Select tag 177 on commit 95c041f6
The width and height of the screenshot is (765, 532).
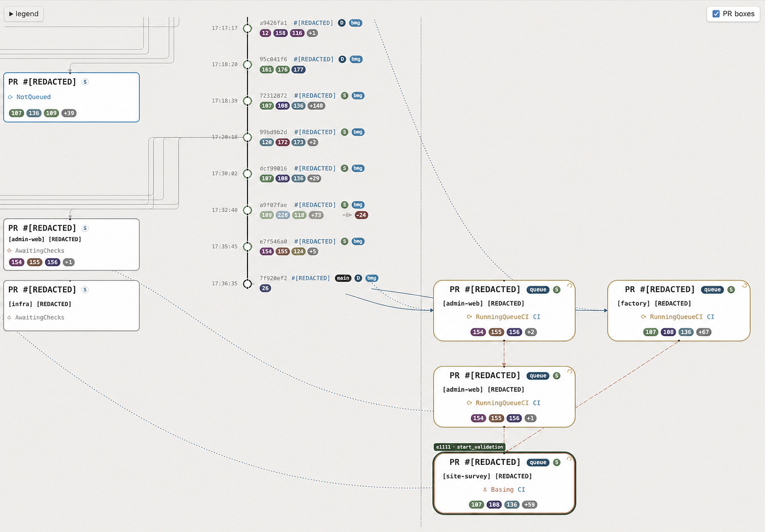[298, 70]
